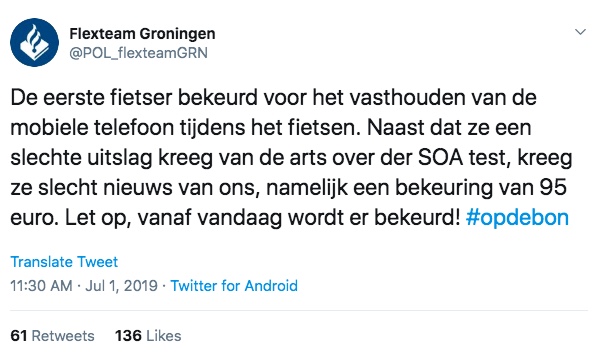Screen dimensions: 595x360
Task: Click the word 'Likes' label
Action: [164, 336]
